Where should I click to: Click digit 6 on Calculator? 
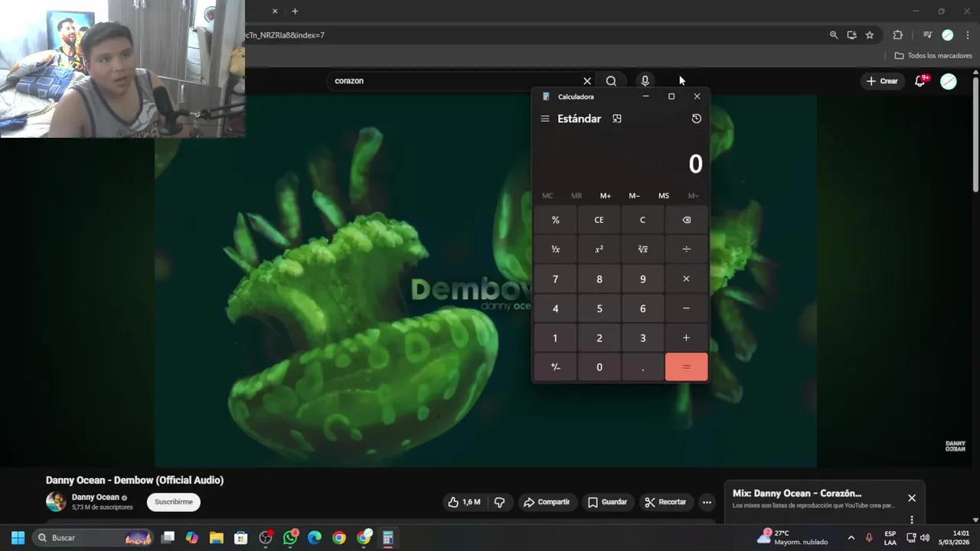[642, 308]
